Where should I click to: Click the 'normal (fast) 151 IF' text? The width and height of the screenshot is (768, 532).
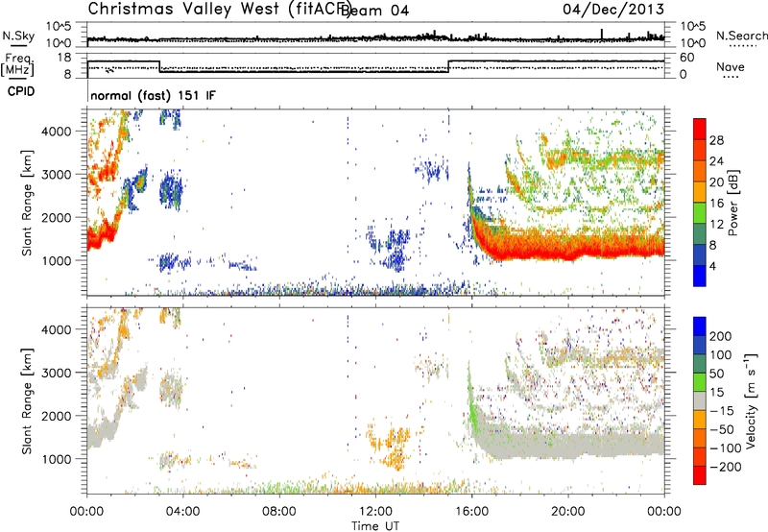(x=153, y=95)
